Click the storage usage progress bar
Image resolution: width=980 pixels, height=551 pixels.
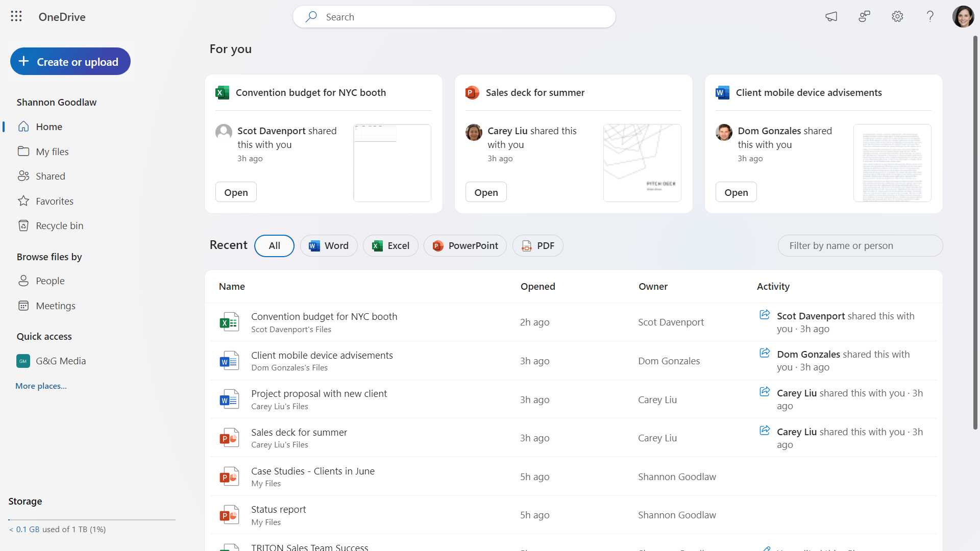(91, 520)
